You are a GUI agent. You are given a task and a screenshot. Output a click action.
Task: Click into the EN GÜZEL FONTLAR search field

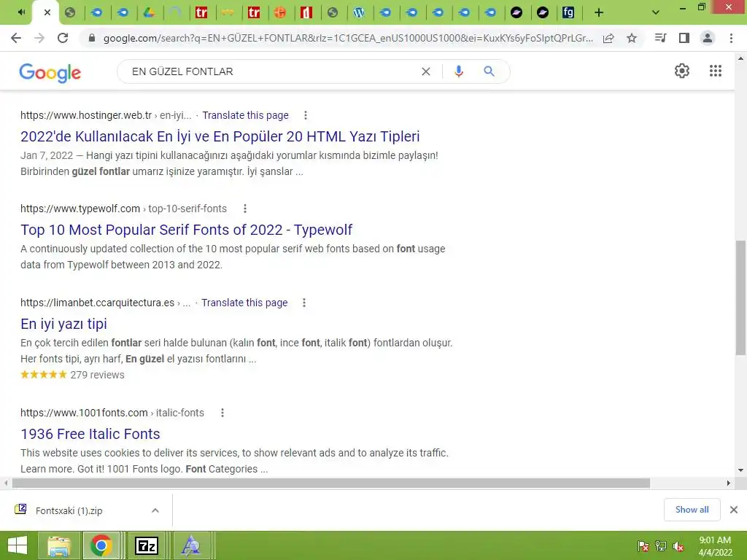coord(271,71)
